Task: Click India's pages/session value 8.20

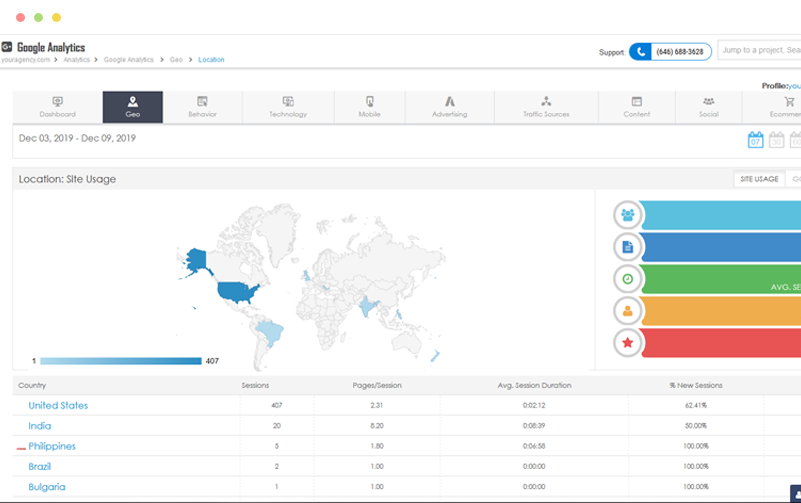Action: point(377,426)
